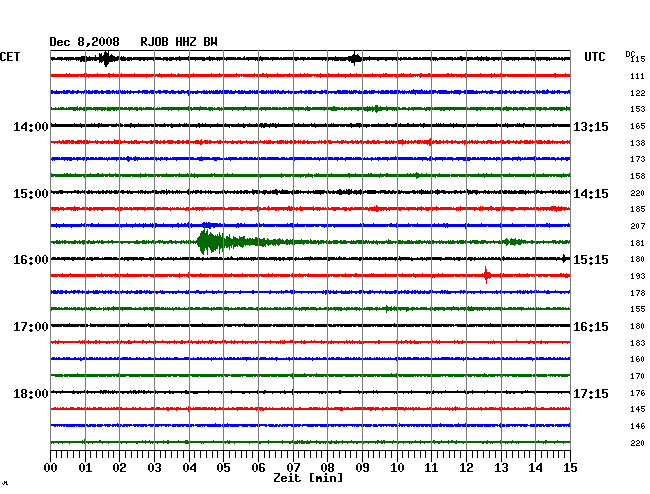This screenshot has width=650, height=494.
Task: Select minute 07 on the time axis
Action: pyautogui.click(x=293, y=467)
